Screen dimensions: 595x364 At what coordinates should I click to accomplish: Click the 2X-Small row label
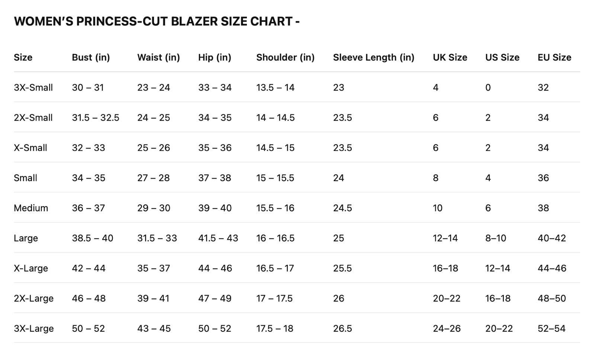33,118
